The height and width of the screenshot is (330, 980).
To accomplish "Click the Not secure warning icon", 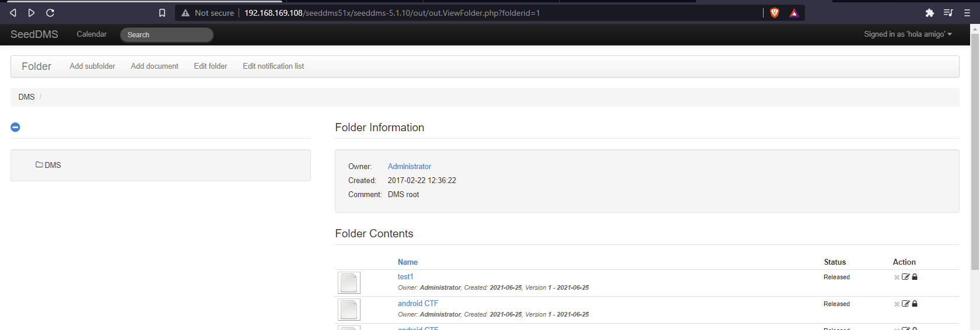I will pos(185,13).
